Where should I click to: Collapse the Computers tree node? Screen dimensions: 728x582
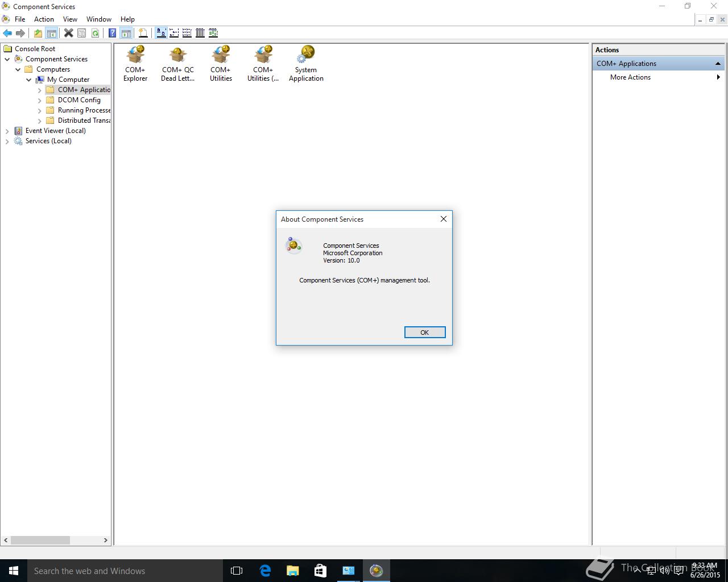[x=18, y=69]
